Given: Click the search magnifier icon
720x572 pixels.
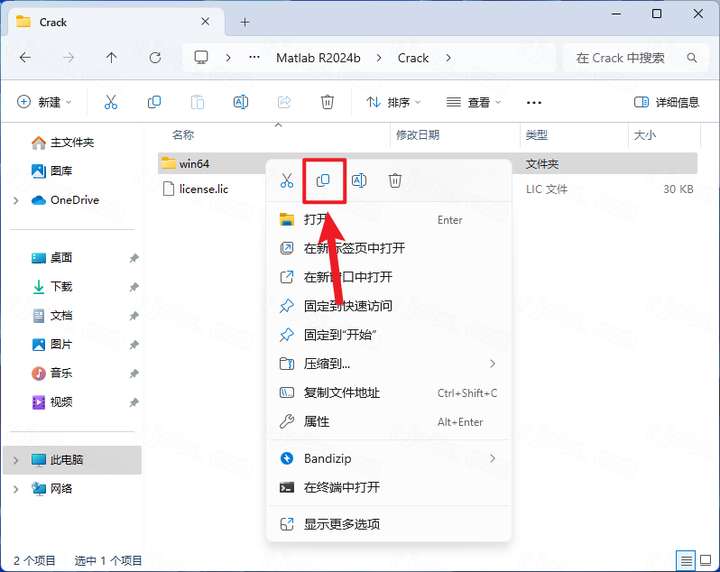Looking at the screenshot, I should pyautogui.click(x=692, y=58).
